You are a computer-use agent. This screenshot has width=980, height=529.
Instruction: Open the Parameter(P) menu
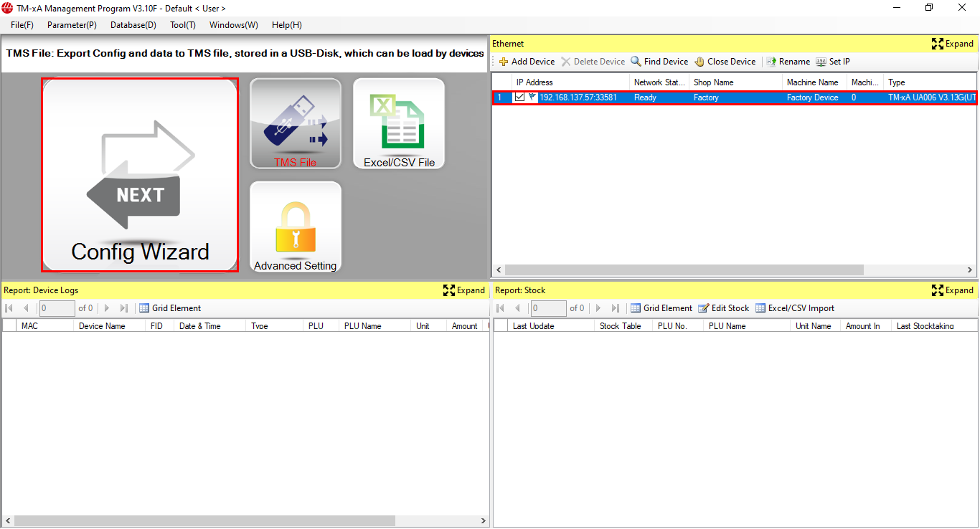click(72, 25)
